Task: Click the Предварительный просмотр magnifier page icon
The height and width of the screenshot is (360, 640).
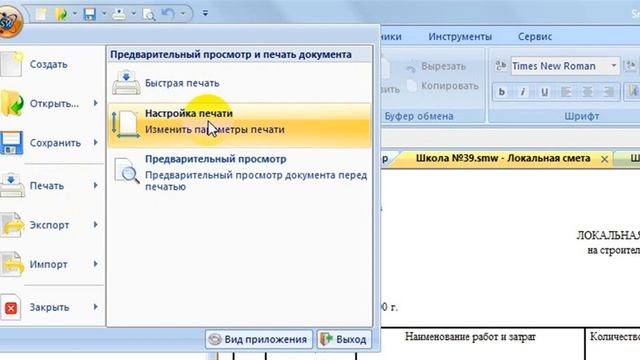Action: pos(127,170)
